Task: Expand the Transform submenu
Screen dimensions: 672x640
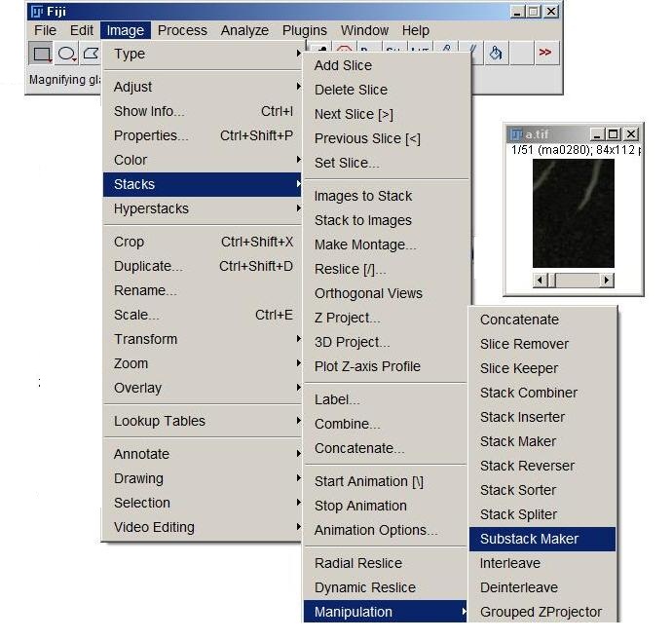Action: coord(203,339)
